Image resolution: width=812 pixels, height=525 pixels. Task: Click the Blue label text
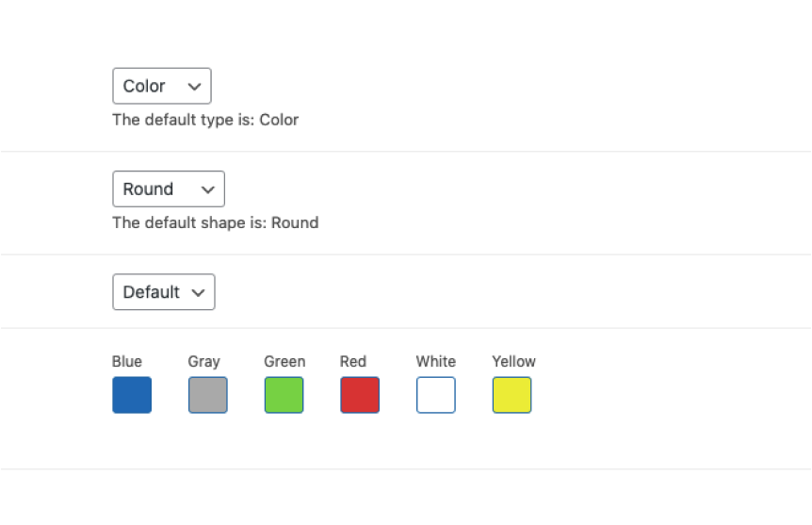127,361
